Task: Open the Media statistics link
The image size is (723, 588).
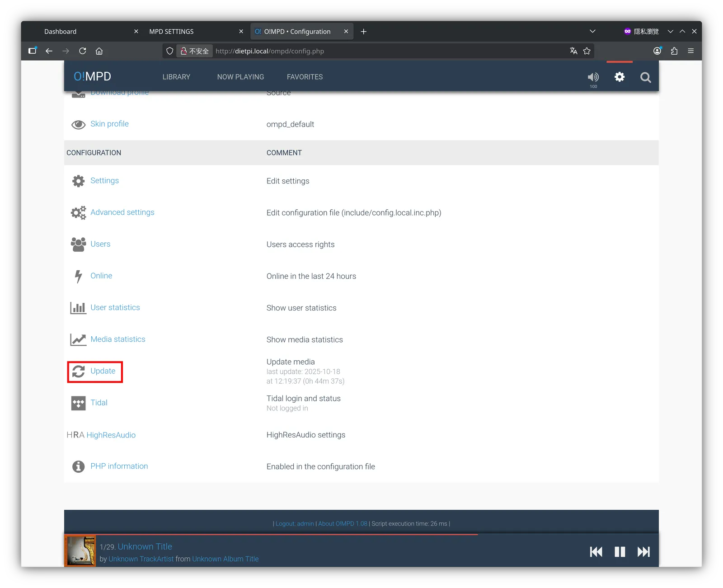Action: pyautogui.click(x=118, y=339)
